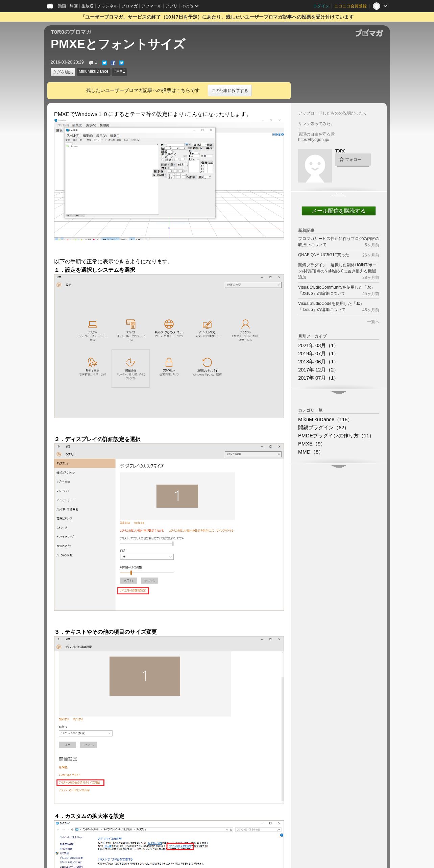
Task: Click the フォロー star button
Action: [353, 160]
